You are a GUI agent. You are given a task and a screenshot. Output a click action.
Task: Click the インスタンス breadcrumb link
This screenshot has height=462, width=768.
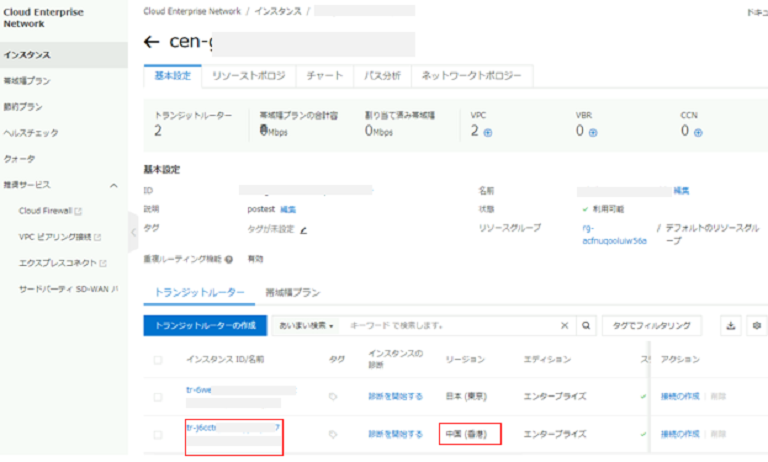coord(278,11)
